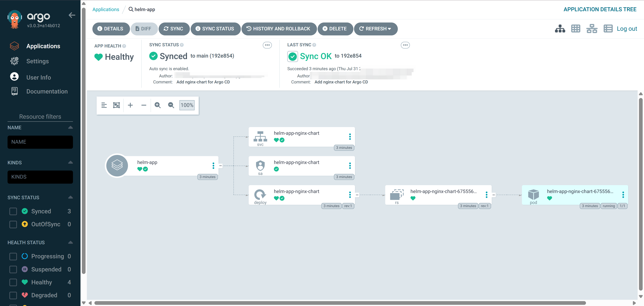644x306 pixels.
Task: Collapse the HEALTH STATUS filter section
Action: click(x=70, y=242)
